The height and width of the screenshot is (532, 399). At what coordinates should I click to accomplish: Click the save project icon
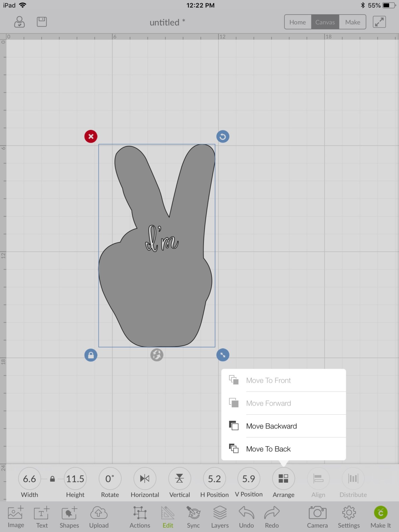[42, 22]
